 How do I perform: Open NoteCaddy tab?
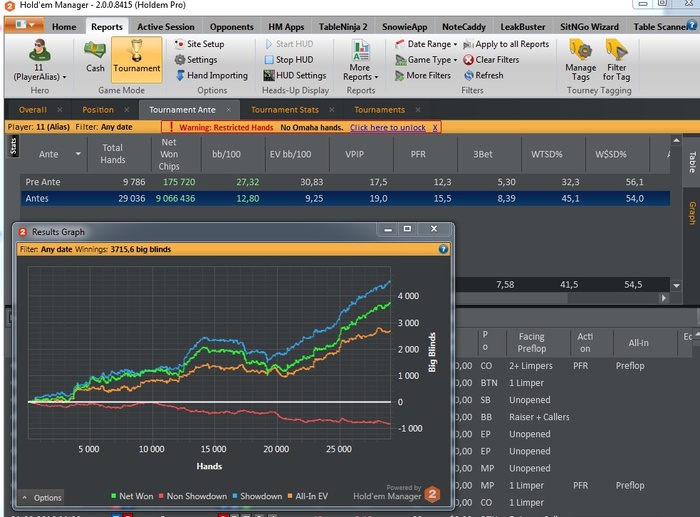click(463, 27)
